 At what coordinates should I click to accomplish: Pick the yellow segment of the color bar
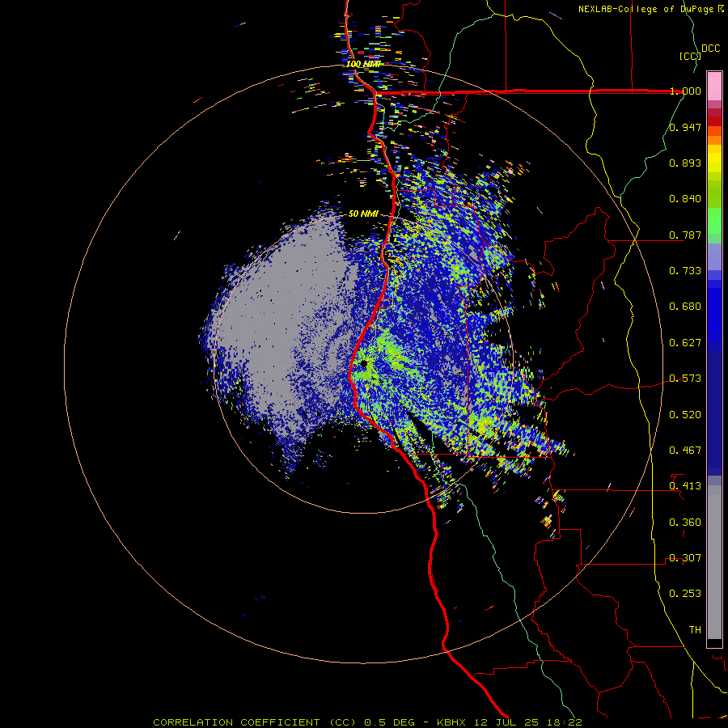click(x=714, y=159)
